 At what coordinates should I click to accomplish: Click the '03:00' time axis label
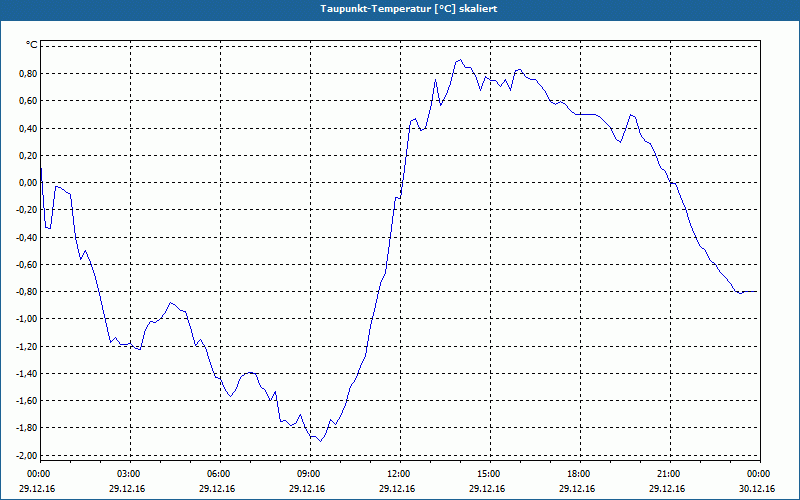pyautogui.click(x=128, y=474)
